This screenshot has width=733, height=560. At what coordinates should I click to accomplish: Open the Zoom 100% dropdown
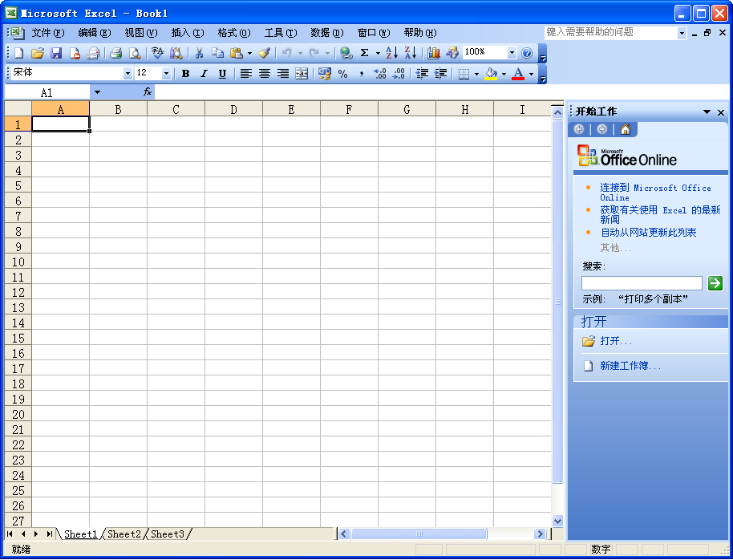click(x=512, y=52)
